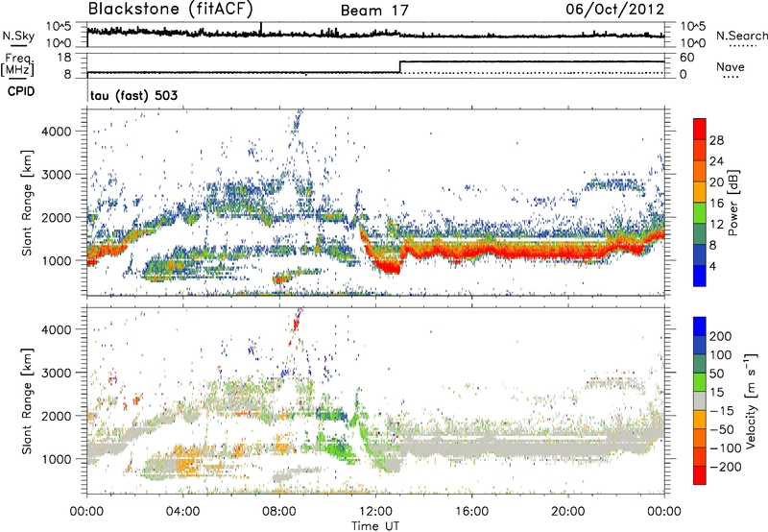Click the Blackstone (fitACF) title
768x532 pixels.
(x=171, y=9)
